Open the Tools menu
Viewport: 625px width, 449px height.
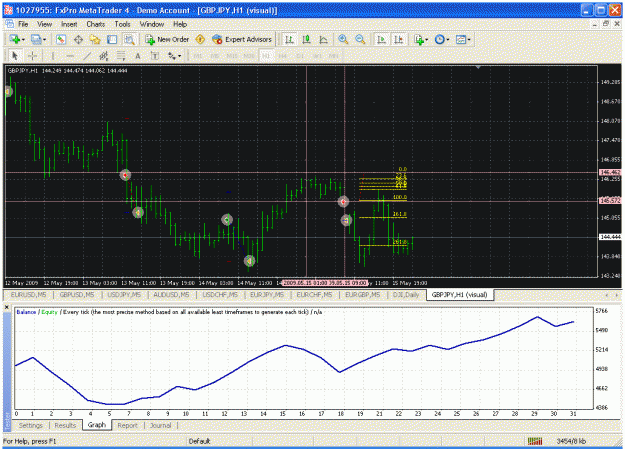122,24
